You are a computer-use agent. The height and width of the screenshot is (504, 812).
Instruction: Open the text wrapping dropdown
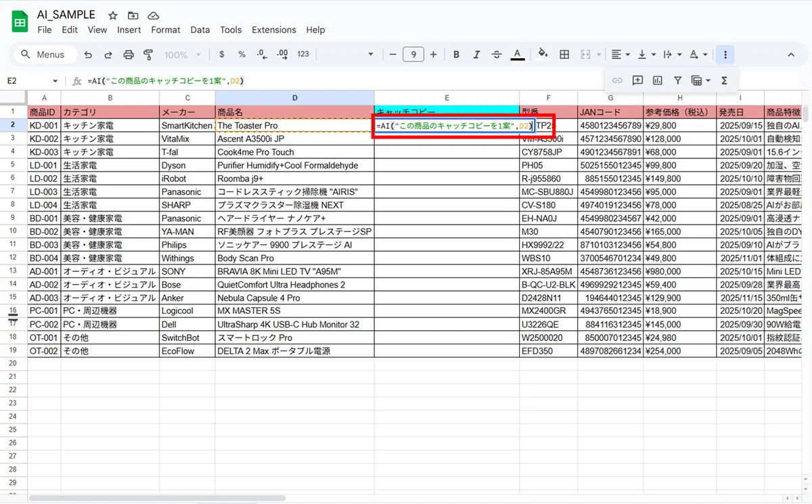click(672, 55)
